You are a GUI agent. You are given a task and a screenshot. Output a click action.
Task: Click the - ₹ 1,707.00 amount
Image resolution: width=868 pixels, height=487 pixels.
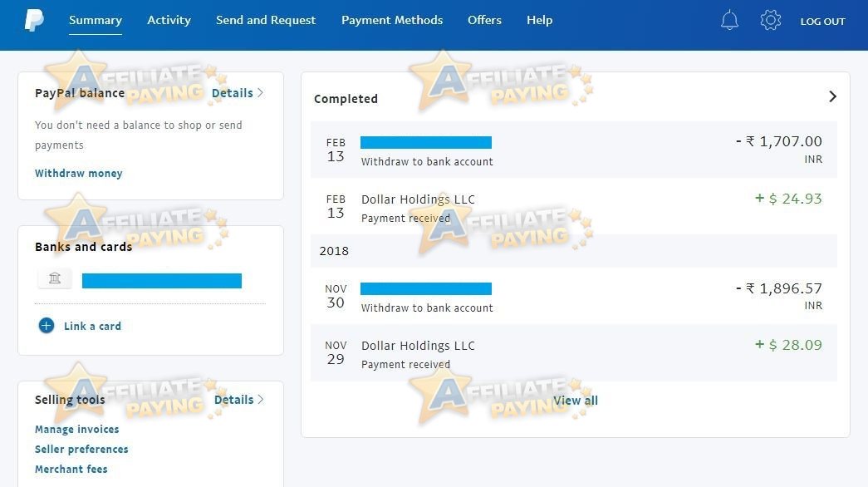coord(779,141)
